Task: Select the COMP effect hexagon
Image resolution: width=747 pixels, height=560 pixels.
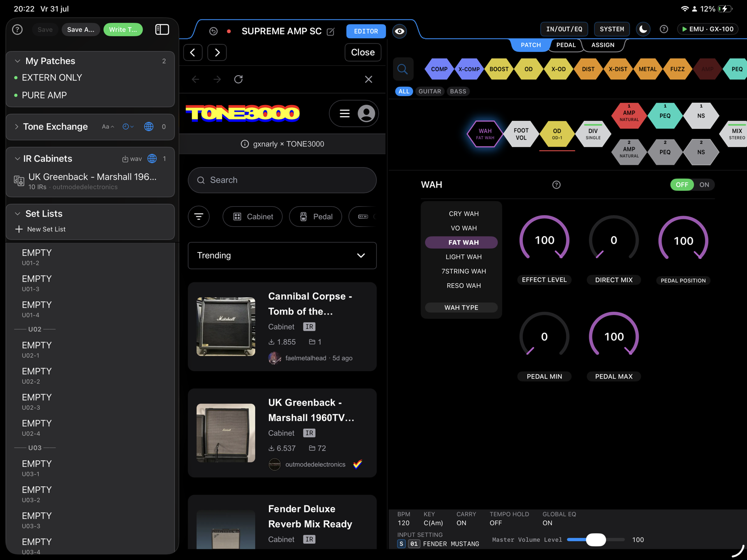Action: coord(439,69)
